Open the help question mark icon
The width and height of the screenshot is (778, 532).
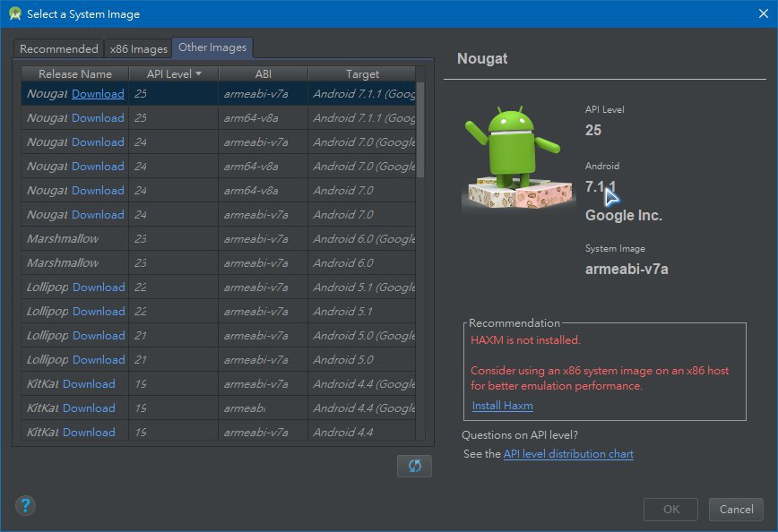pyautogui.click(x=25, y=505)
